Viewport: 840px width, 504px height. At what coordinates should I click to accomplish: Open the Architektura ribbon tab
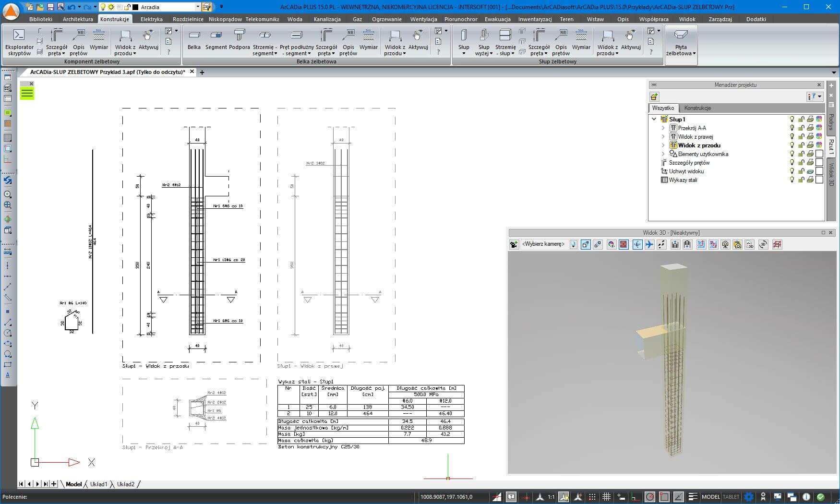78,19
